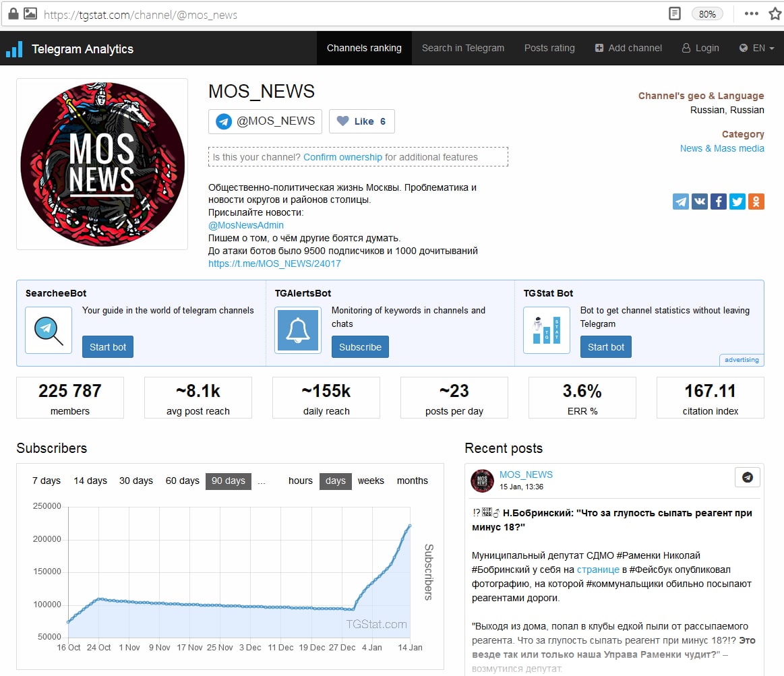Screen dimensions: 784x676
Task: Open the post in Telegram via the paper-plane button
Action: (x=748, y=477)
